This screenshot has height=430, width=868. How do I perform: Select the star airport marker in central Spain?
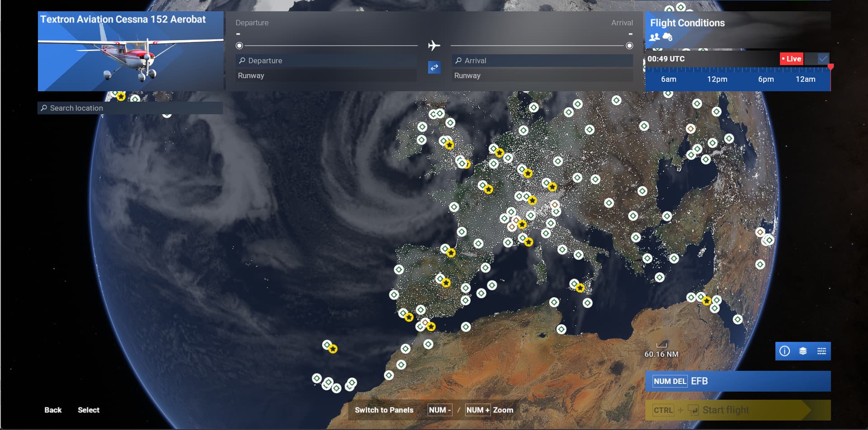(x=446, y=283)
